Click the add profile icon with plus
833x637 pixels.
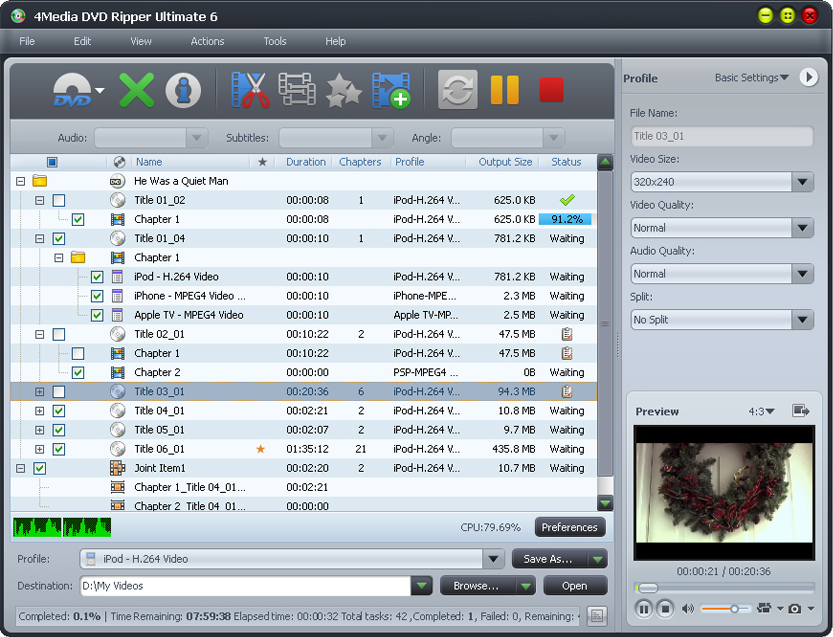(391, 90)
